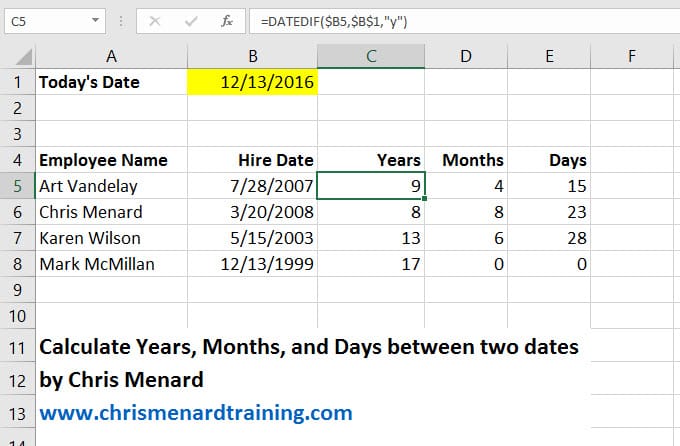
Task: Select the Art Vandelay name cell
Action: pyautogui.click(x=110, y=186)
